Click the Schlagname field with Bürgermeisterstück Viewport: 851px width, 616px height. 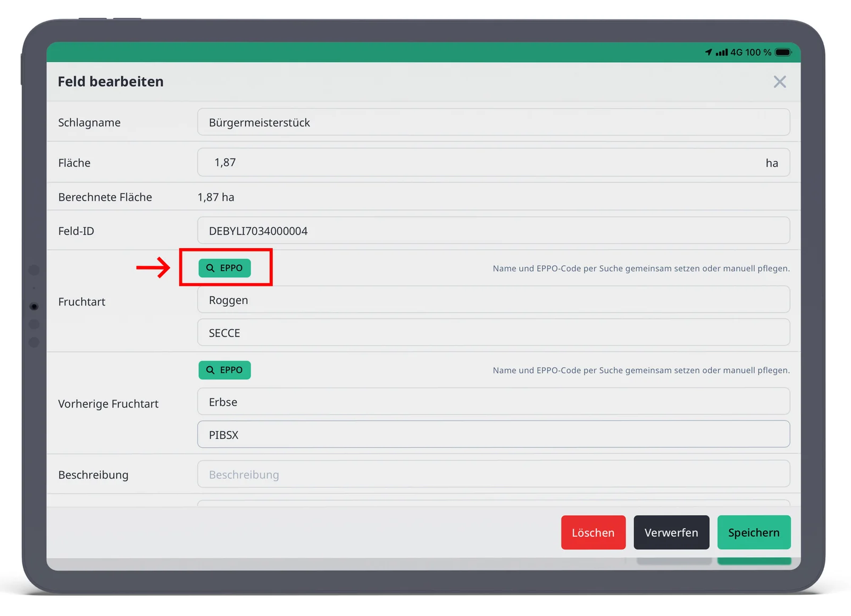point(494,122)
